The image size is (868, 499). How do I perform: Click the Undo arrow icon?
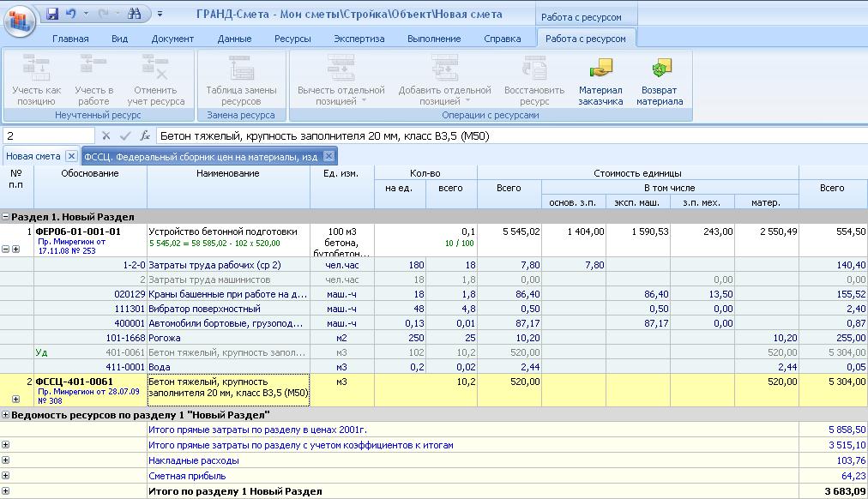click(x=71, y=15)
